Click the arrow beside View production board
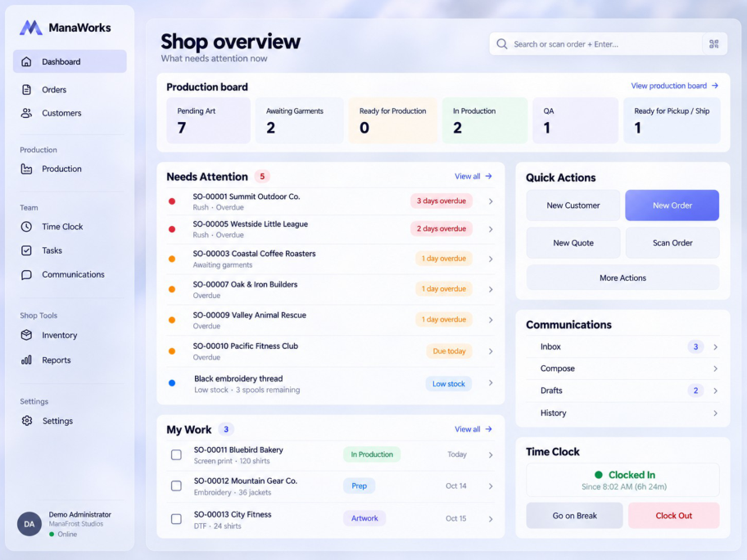The height and width of the screenshot is (560, 747). point(714,86)
